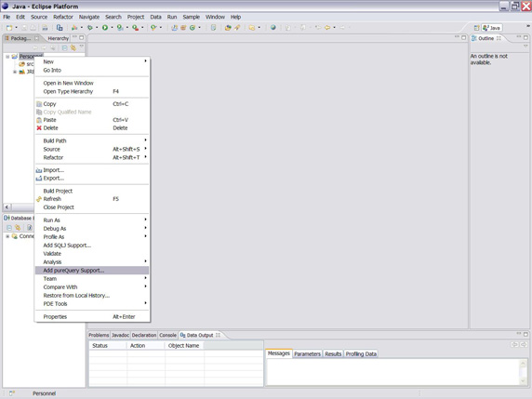The image size is (532, 399).
Task: Click the Java perspective button
Action: (492, 28)
